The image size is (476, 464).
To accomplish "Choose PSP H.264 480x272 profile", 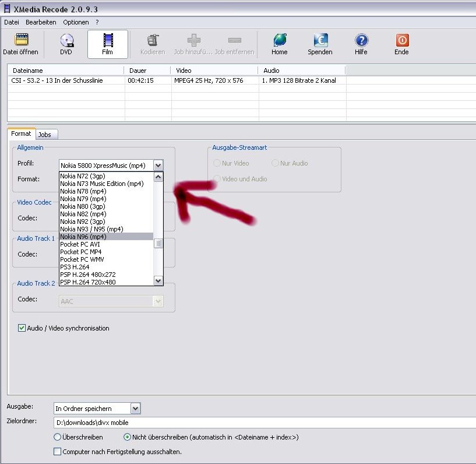I will (106, 275).
